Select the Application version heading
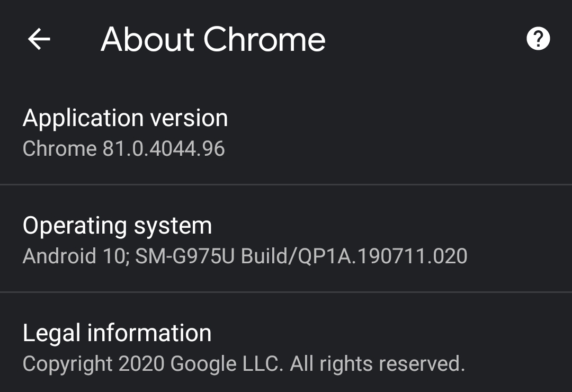Viewport: 572px width, 392px height. point(125,118)
